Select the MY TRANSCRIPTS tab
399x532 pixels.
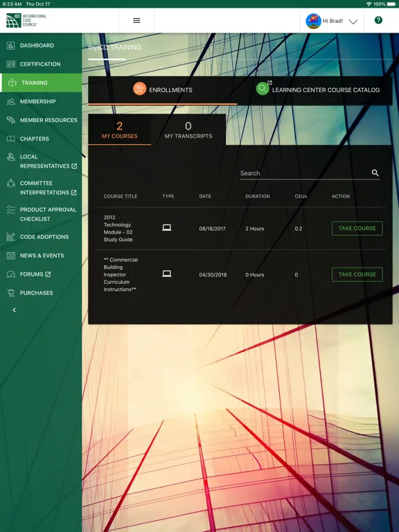click(x=188, y=130)
